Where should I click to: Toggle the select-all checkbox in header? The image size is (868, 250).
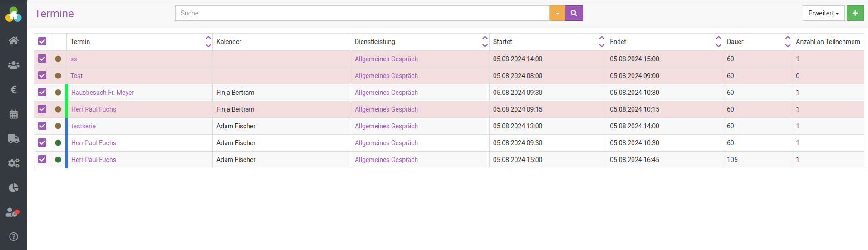click(42, 41)
